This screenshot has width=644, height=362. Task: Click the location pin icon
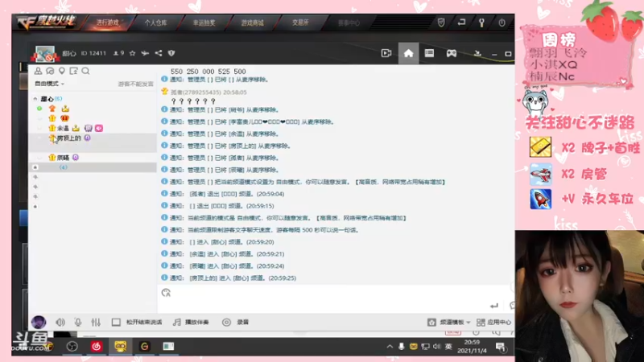click(62, 71)
